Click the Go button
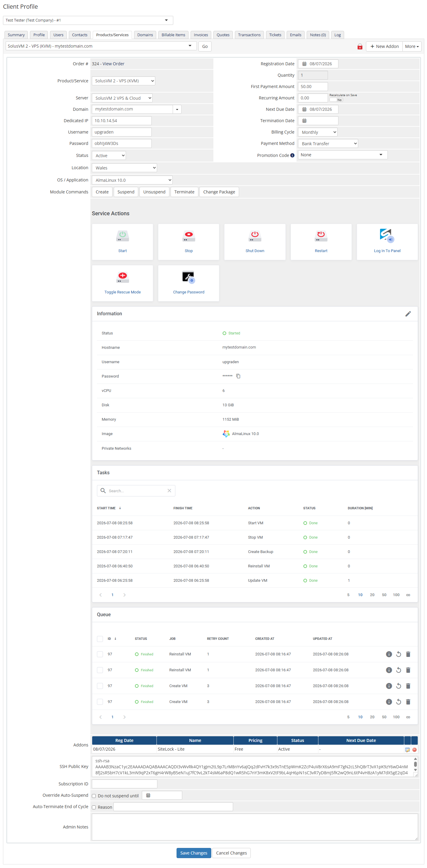The height and width of the screenshot is (868, 427). (205, 46)
